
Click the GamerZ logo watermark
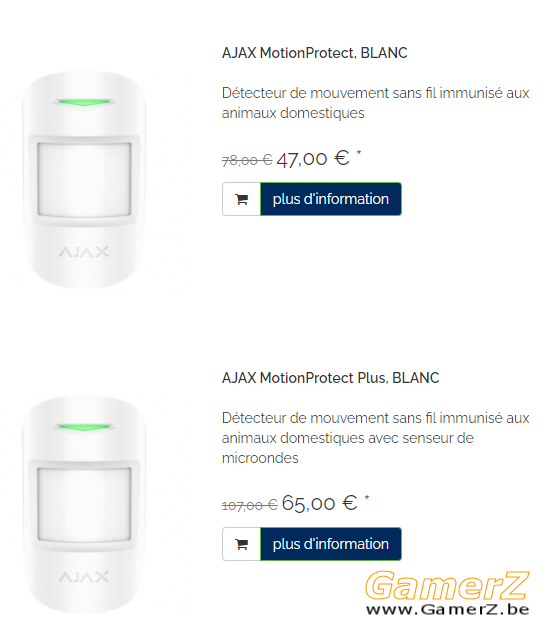pyautogui.click(x=447, y=585)
